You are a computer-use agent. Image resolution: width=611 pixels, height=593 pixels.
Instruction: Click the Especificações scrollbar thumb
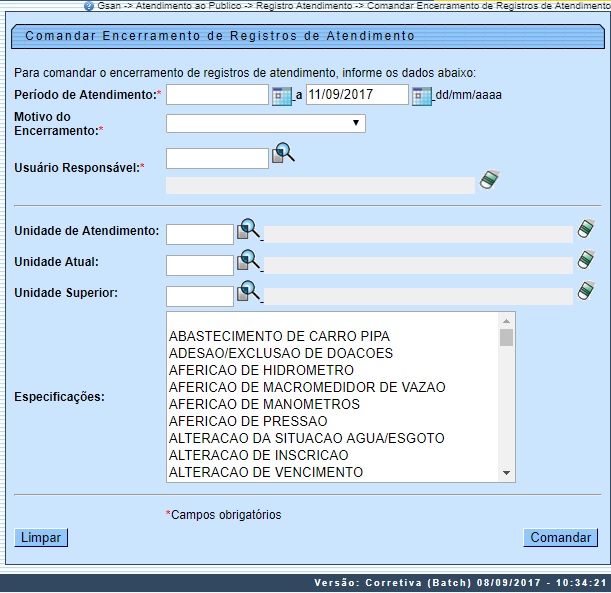507,337
